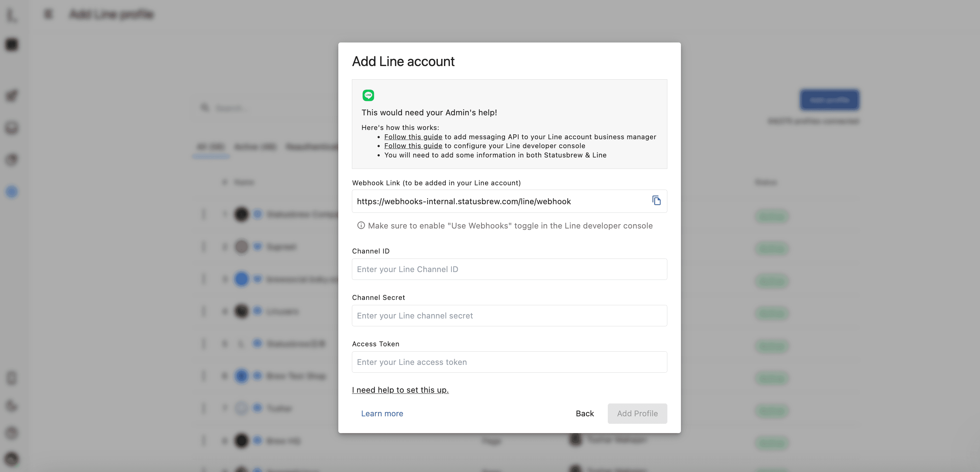Click the magnifier icon in the blurred search bar
The height and width of the screenshot is (472, 980).
205,108
